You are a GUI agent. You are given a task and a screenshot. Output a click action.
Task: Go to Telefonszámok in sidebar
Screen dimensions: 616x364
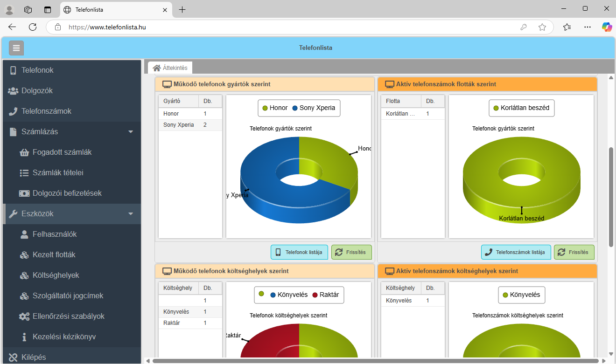click(x=46, y=111)
